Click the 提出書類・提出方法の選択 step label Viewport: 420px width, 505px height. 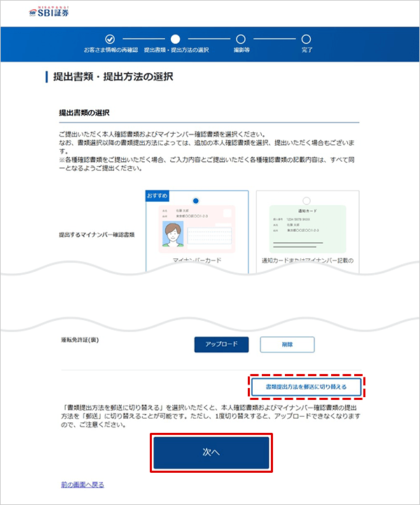coord(176,50)
